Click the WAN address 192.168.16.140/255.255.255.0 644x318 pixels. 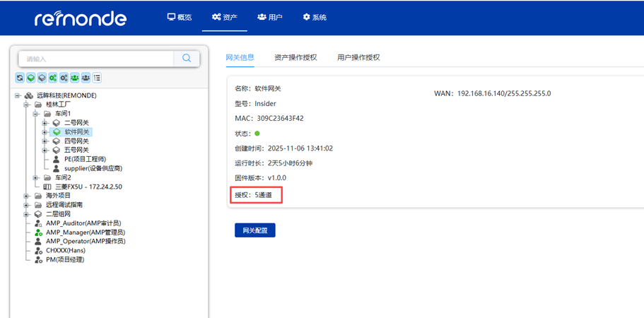[x=504, y=93]
